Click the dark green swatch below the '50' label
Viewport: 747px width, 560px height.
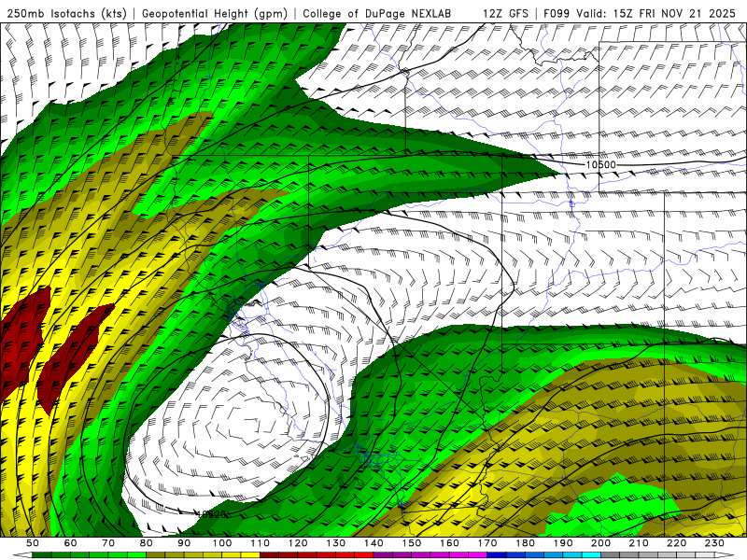coord(42,555)
